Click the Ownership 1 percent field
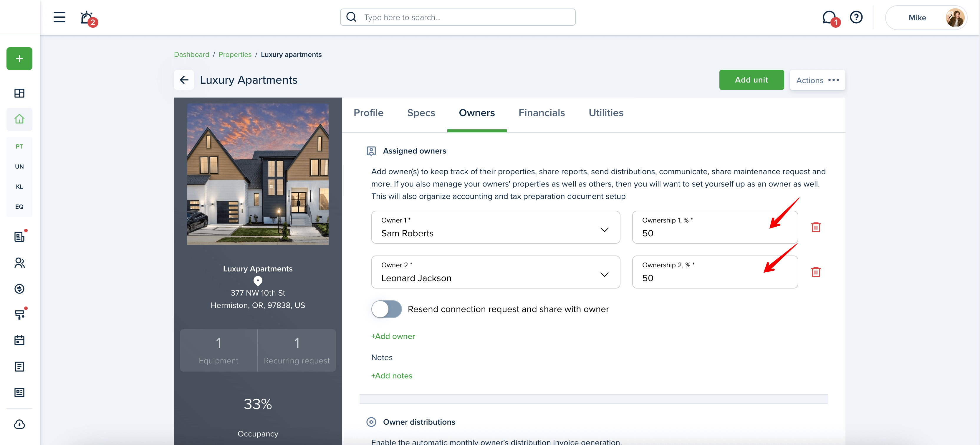This screenshot has width=980, height=445. pos(715,227)
